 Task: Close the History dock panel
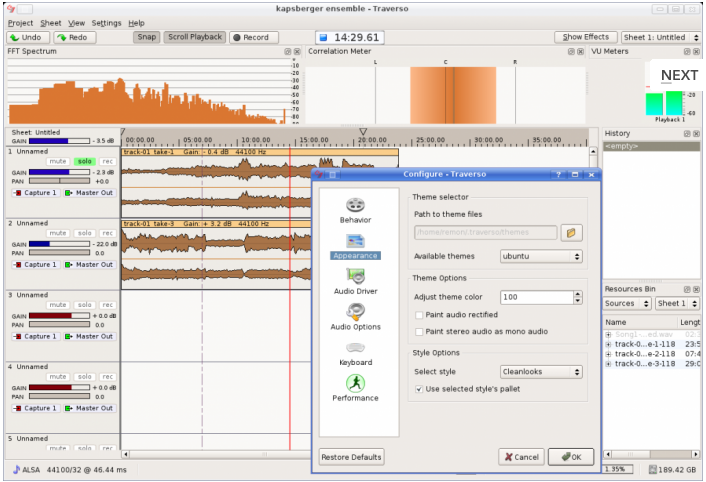[x=696, y=134]
